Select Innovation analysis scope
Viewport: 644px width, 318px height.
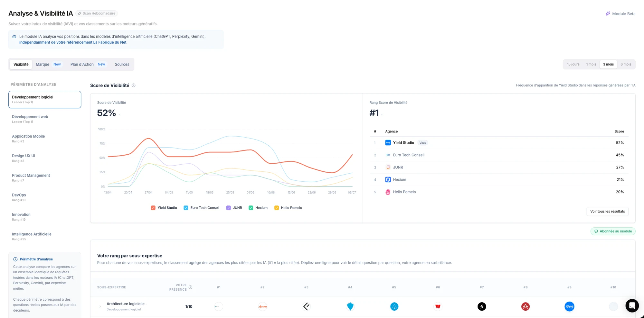(x=45, y=217)
